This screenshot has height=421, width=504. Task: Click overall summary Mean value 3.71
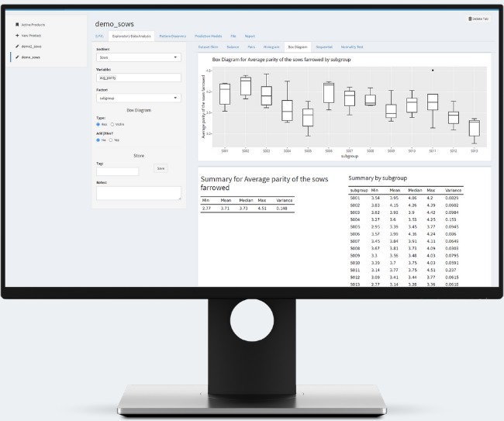pyautogui.click(x=225, y=209)
